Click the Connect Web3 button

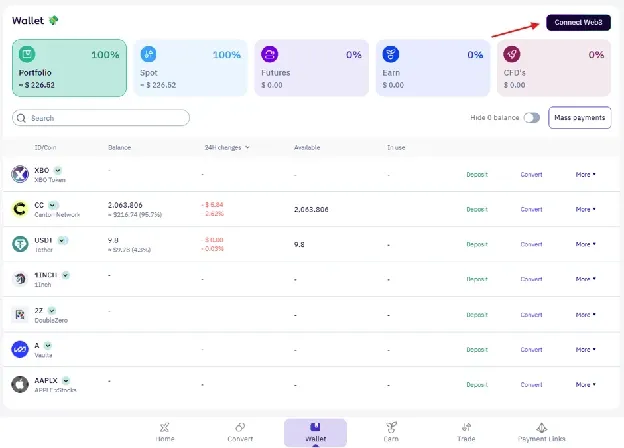click(578, 22)
